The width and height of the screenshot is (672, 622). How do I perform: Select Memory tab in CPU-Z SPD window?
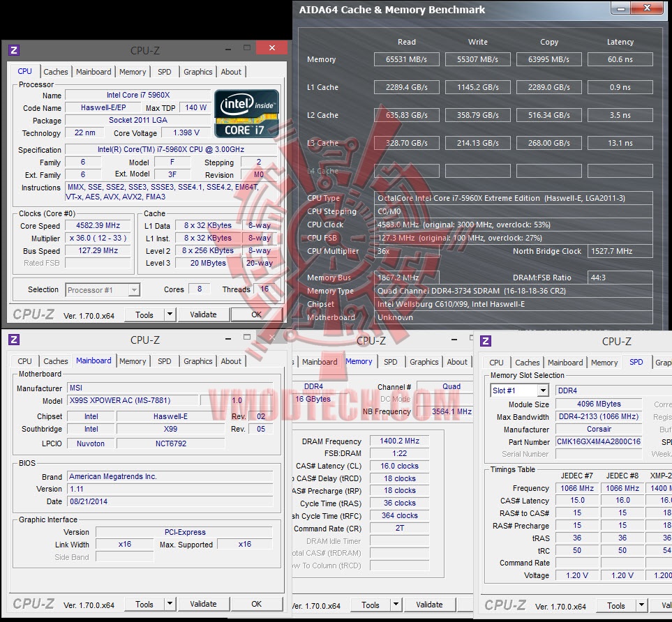pos(604,363)
